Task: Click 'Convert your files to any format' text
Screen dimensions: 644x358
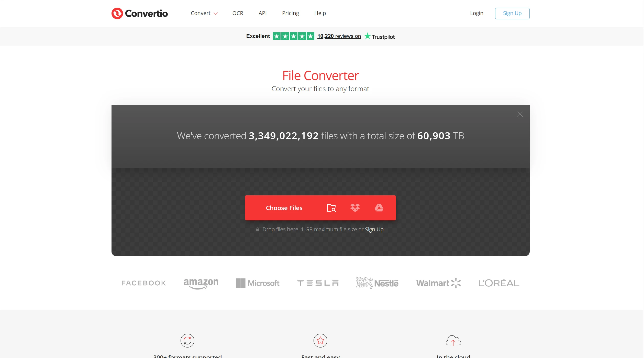Action: (320, 89)
